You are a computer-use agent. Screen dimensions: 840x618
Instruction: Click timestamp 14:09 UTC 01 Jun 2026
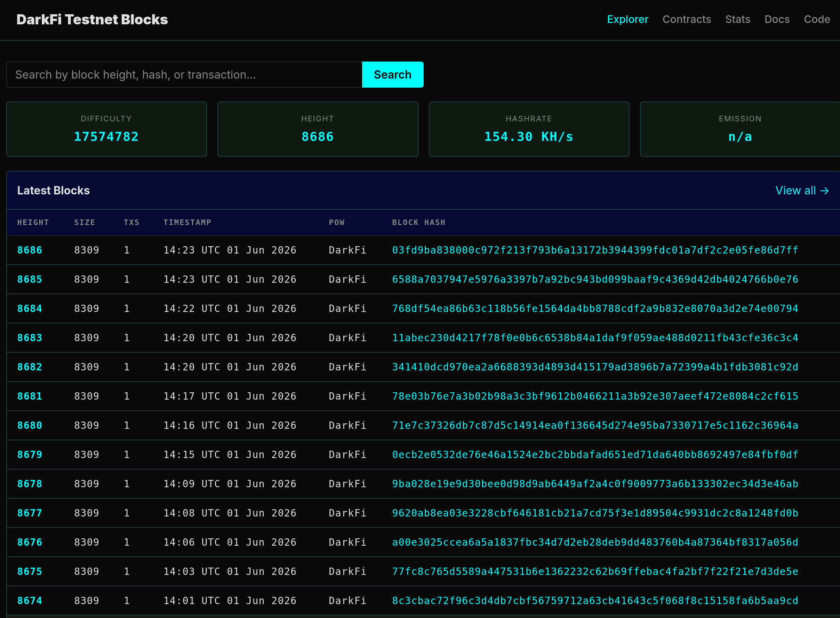(x=230, y=484)
